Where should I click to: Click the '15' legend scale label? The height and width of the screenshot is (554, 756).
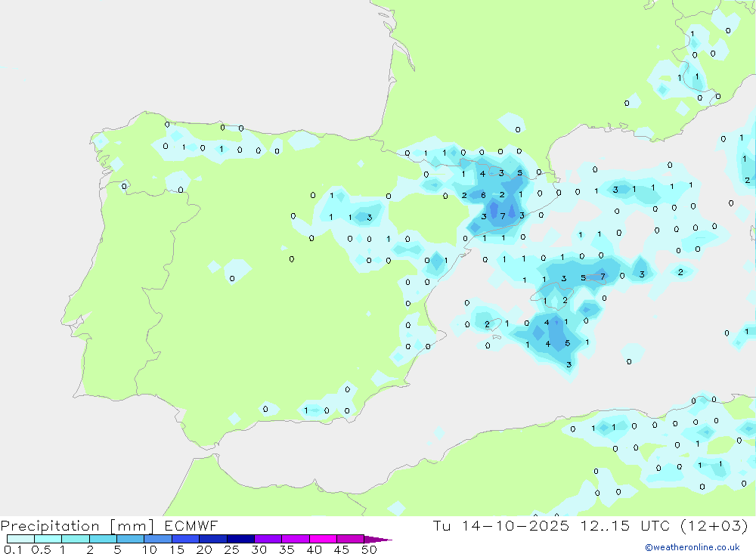(x=177, y=549)
